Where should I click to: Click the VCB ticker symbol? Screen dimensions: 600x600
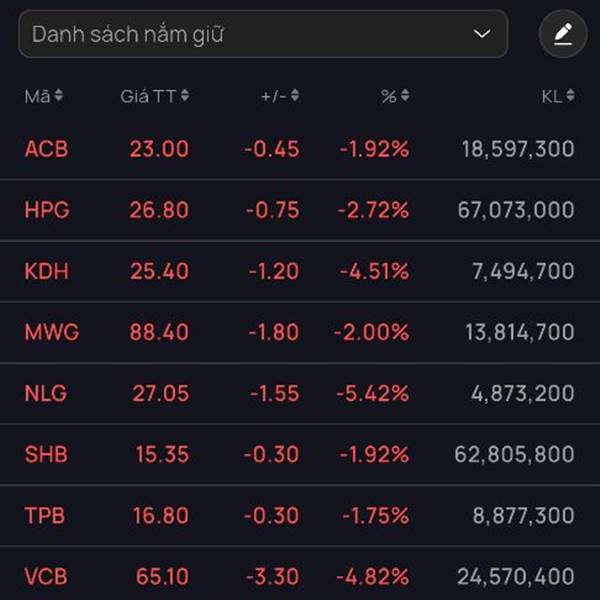[x=46, y=576]
